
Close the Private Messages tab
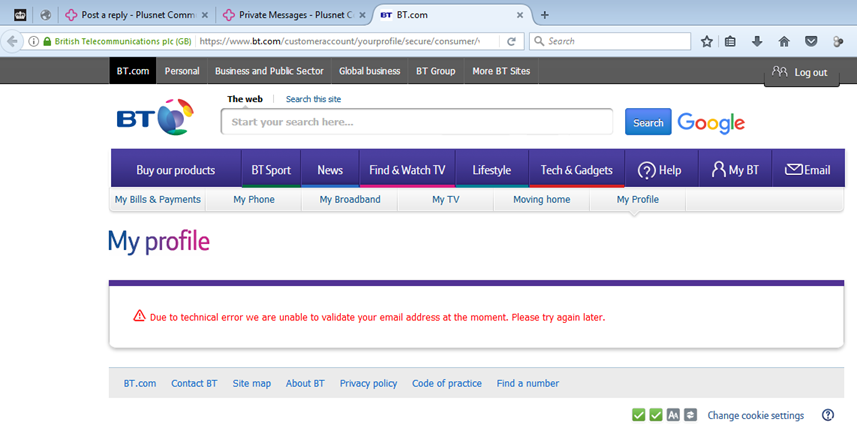362,15
